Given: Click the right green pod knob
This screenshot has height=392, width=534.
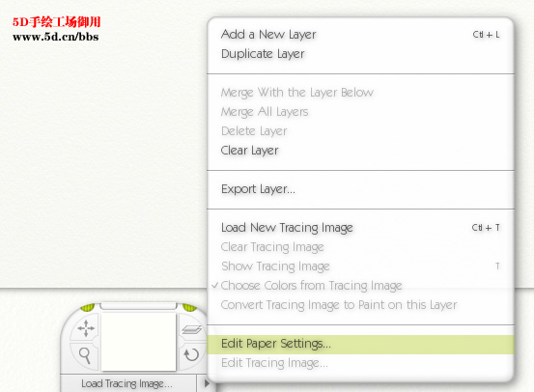Looking at the screenshot, I should pos(189,308).
